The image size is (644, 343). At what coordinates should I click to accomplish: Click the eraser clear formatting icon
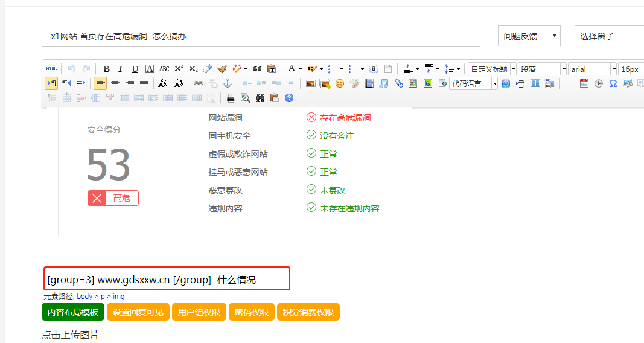click(208, 69)
